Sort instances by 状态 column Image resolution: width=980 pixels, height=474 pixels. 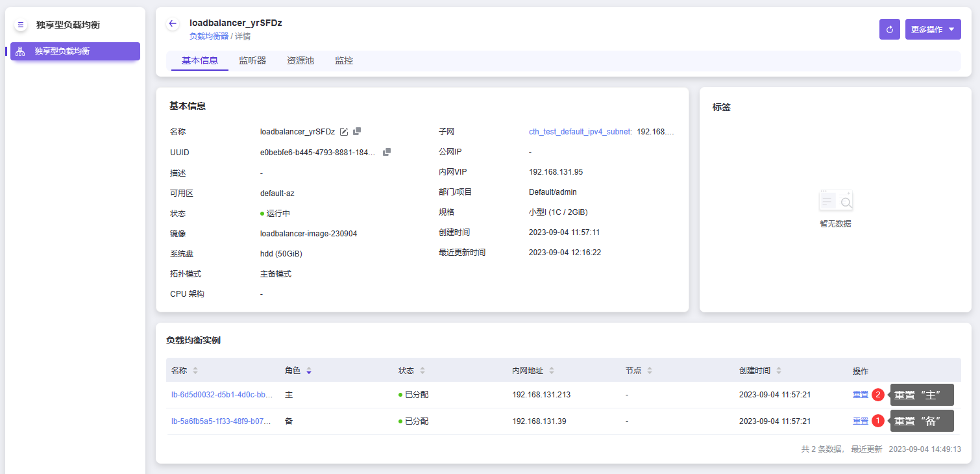[x=423, y=371]
